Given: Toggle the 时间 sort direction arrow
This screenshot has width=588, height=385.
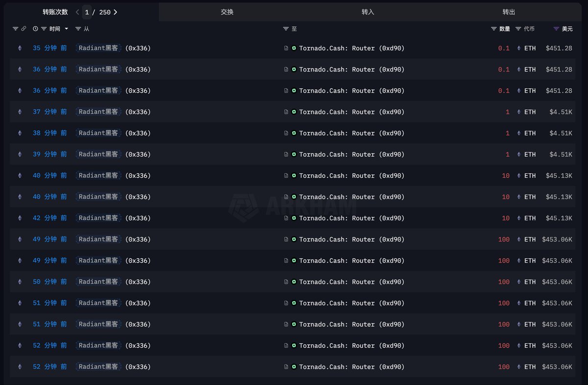Looking at the screenshot, I should [x=67, y=29].
